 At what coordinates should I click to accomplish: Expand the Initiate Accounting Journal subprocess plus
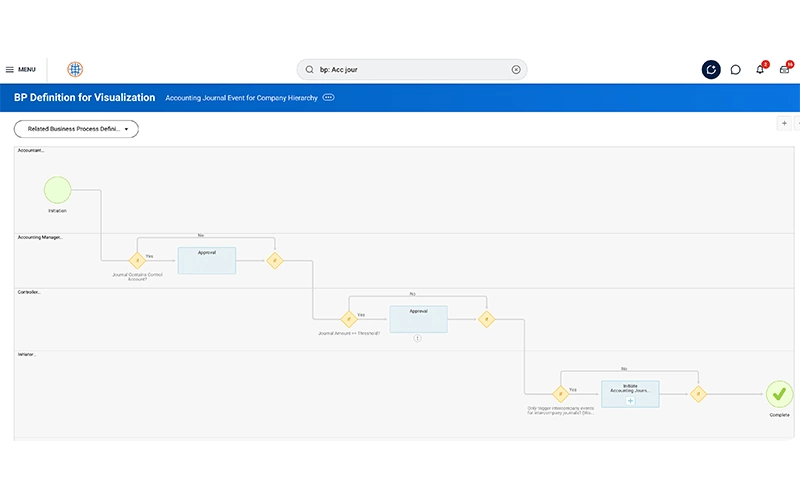[x=630, y=401]
